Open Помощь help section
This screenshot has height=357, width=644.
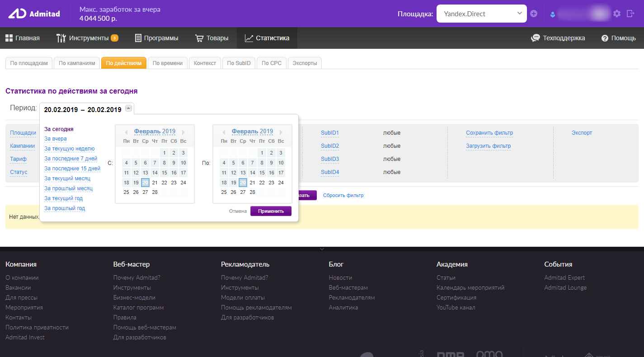pos(619,38)
